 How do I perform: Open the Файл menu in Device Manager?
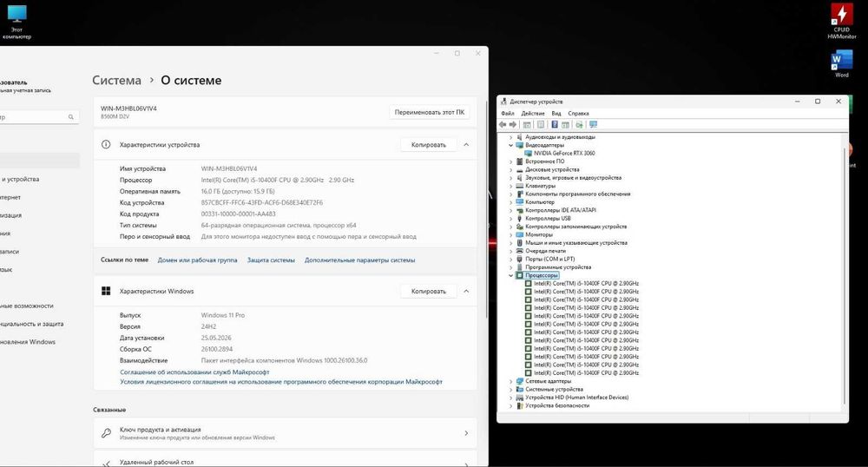point(508,114)
